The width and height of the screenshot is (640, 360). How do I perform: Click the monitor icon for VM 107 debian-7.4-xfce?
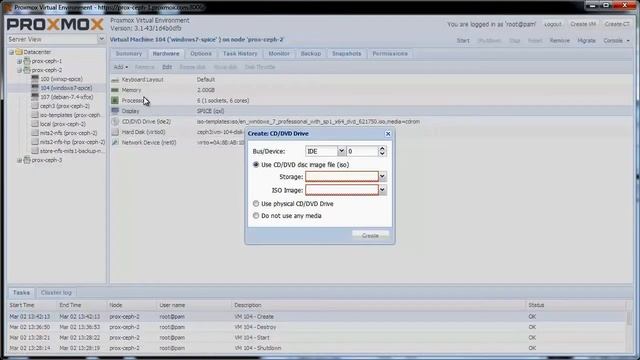35,97
